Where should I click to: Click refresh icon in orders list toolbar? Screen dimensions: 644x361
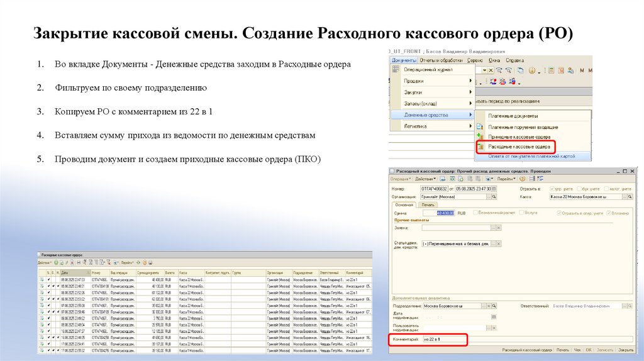(138, 263)
